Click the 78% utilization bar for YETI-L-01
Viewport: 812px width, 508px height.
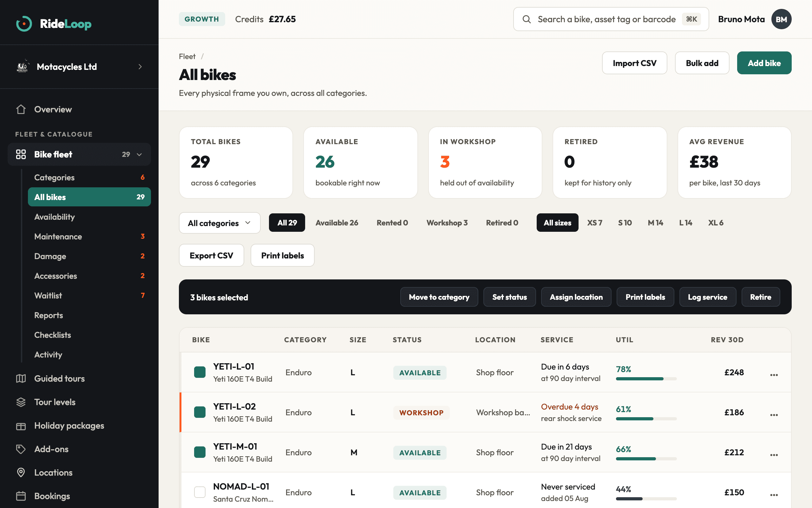click(x=646, y=379)
